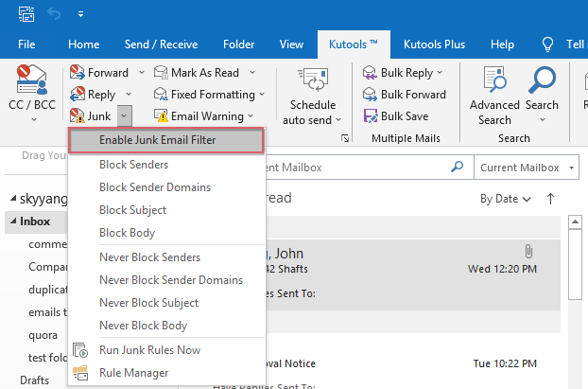
Task: Expand the Reply dropdown arrow
Action: 129,95
